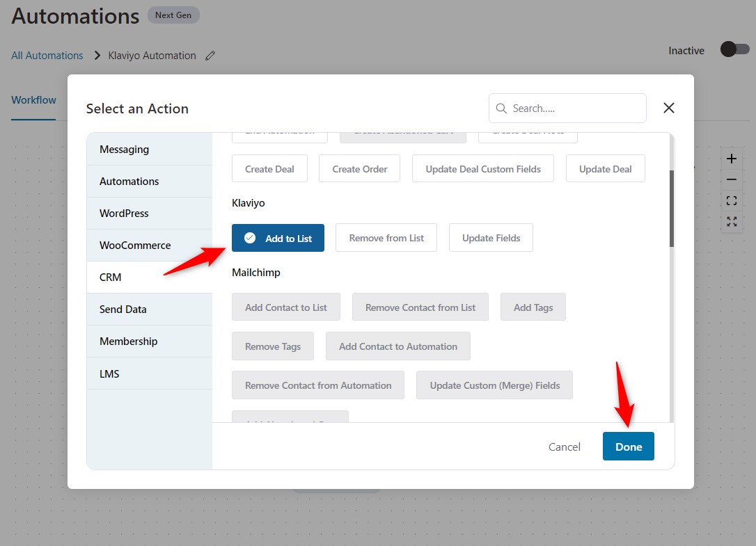Click the Mailchimp section heading
The width and height of the screenshot is (756, 546).
(256, 272)
